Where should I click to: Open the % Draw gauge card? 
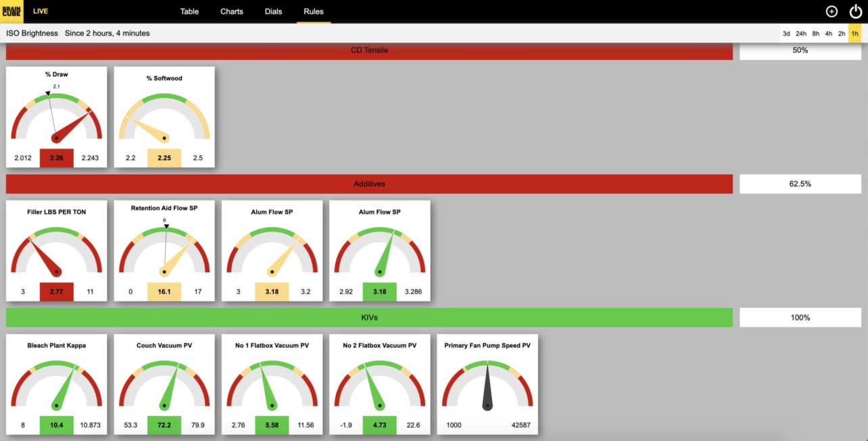coord(56,117)
